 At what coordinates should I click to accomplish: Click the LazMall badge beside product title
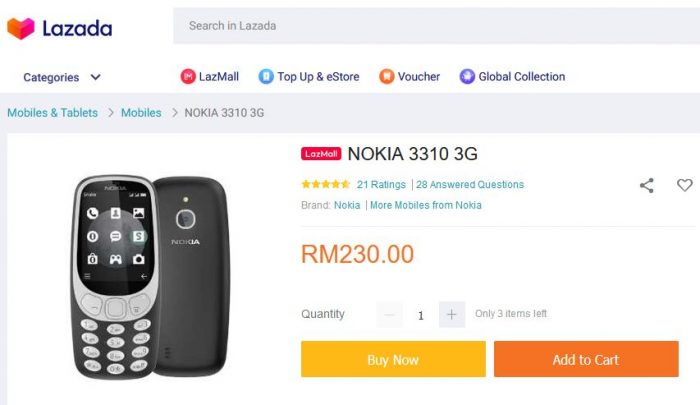tap(321, 154)
